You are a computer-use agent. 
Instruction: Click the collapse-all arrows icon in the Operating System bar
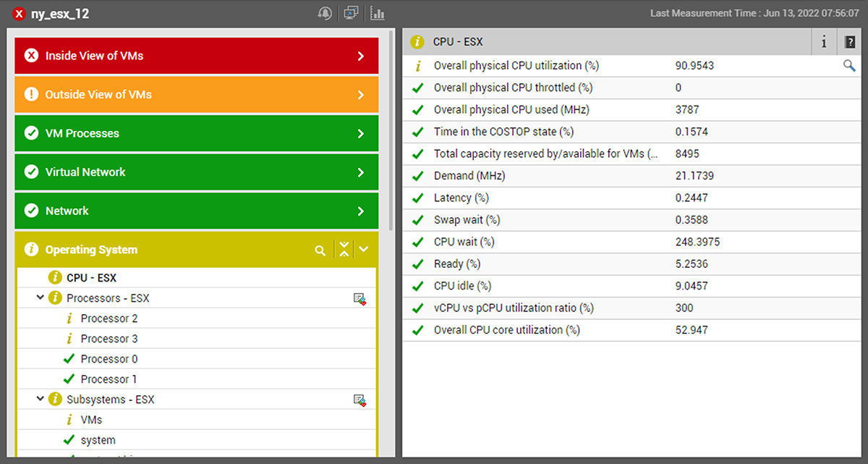pos(344,250)
